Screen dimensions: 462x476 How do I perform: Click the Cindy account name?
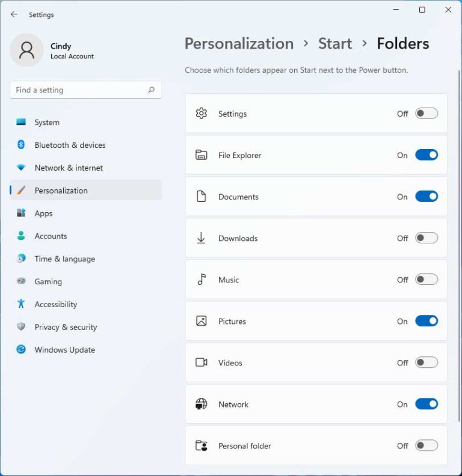61,46
